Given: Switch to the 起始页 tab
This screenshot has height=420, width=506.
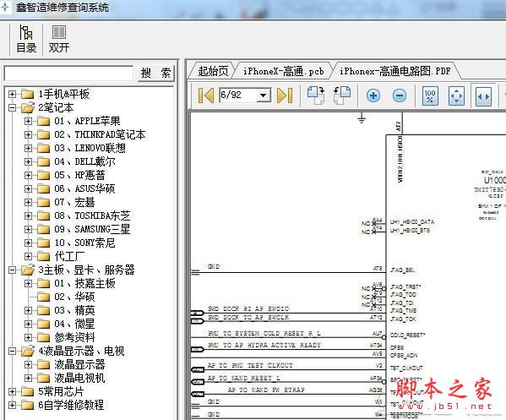Looking at the screenshot, I should (x=213, y=71).
